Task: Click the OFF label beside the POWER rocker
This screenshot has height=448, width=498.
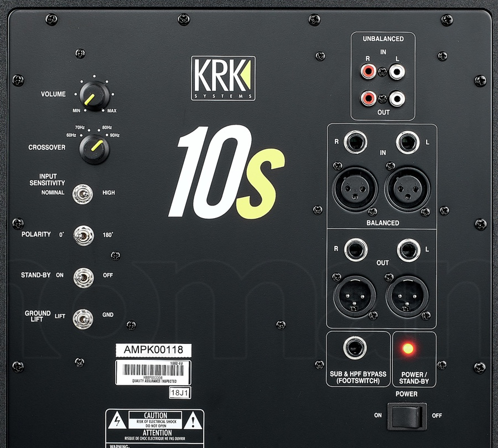Action: (437, 415)
